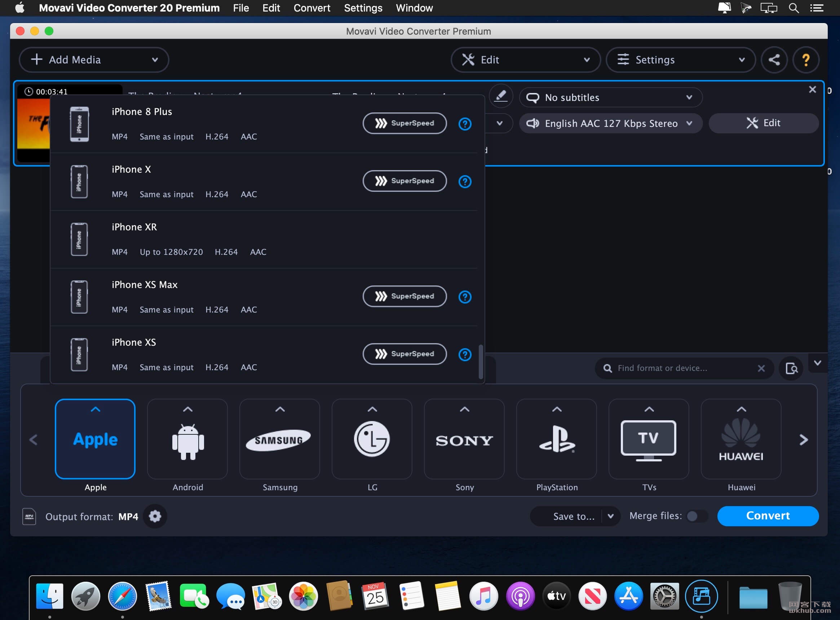Open the Edit menu in menu bar
This screenshot has height=620, width=840.
[x=271, y=8]
